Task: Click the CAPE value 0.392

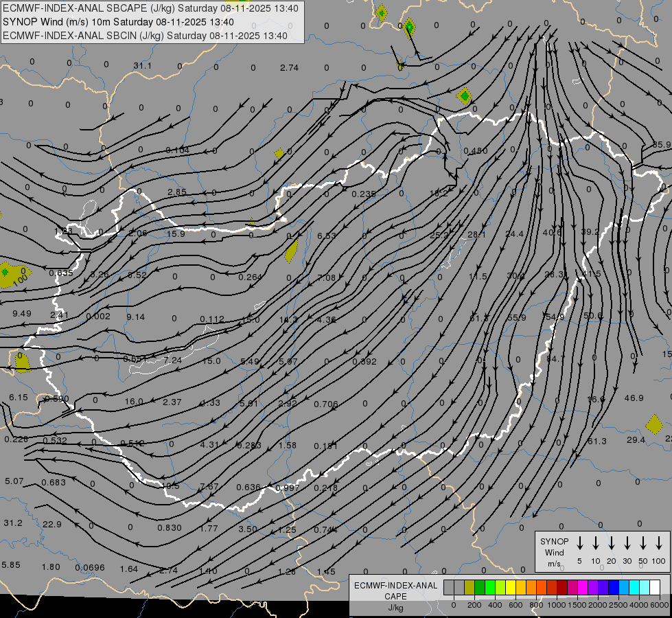Action: 364,362
